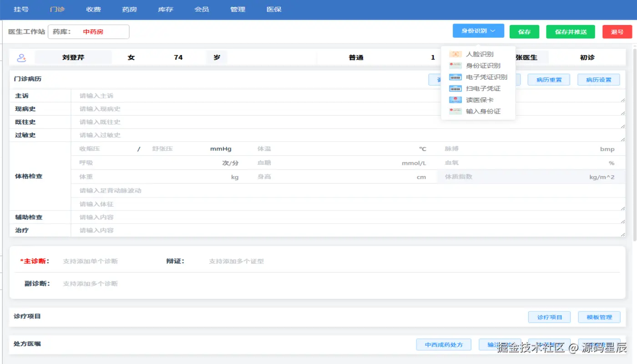637x364 pixels.
Task: Click the barcode icon next to 扫电子凭证
Action: click(455, 88)
